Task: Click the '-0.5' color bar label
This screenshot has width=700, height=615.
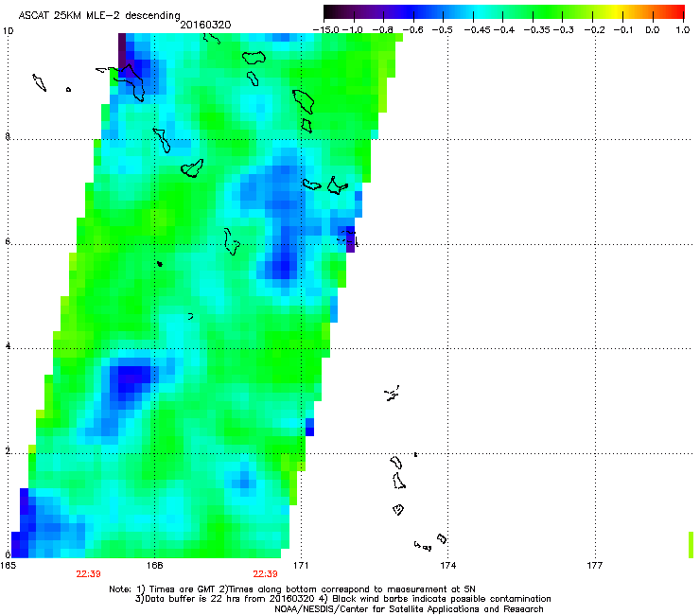Action: [443, 30]
